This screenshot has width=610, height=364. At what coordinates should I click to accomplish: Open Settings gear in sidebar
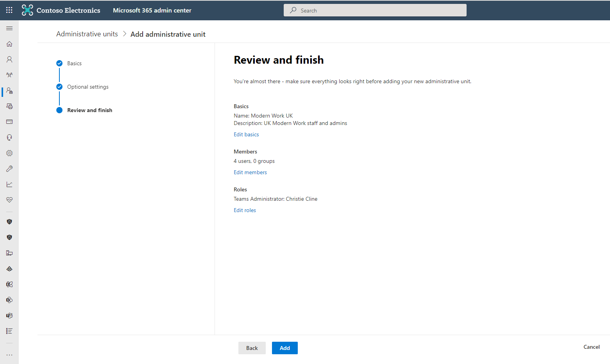click(9, 153)
